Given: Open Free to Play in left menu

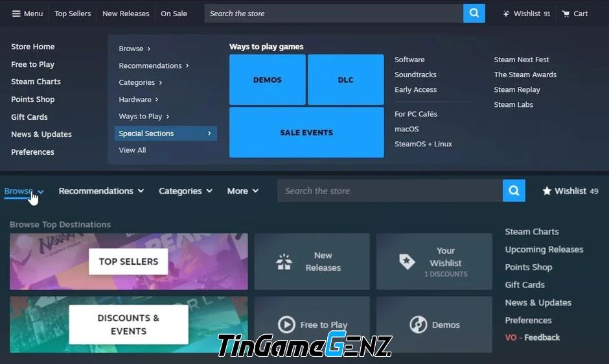Looking at the screenshot, I should coord(32,65).
